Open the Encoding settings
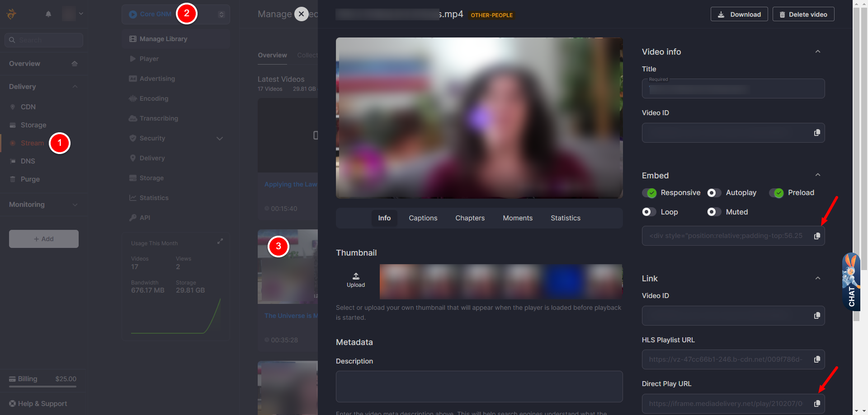 tap(154, 98)
